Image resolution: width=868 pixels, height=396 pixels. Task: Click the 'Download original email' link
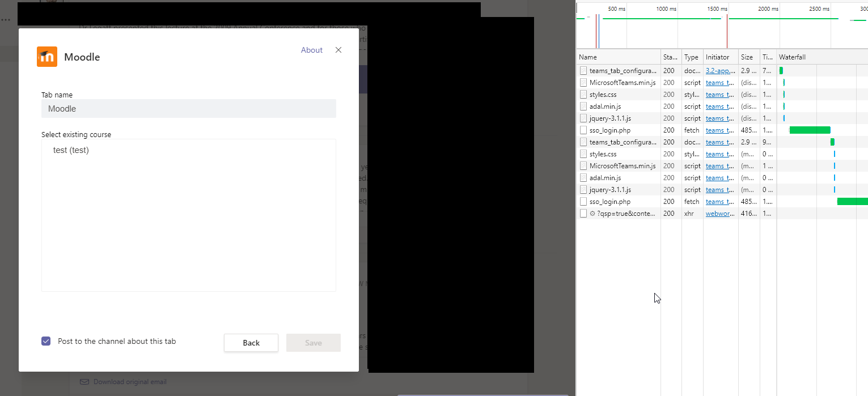pos(130,382)
